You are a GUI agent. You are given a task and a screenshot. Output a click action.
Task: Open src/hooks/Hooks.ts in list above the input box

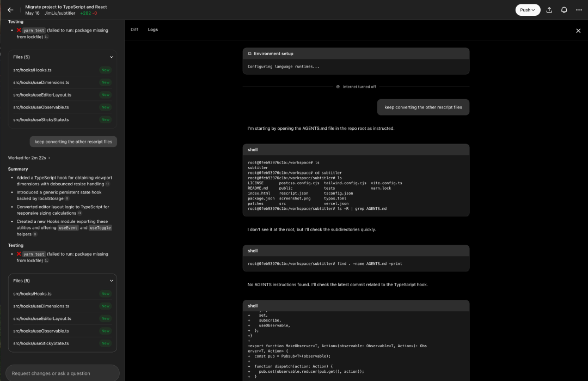(62, 294)
